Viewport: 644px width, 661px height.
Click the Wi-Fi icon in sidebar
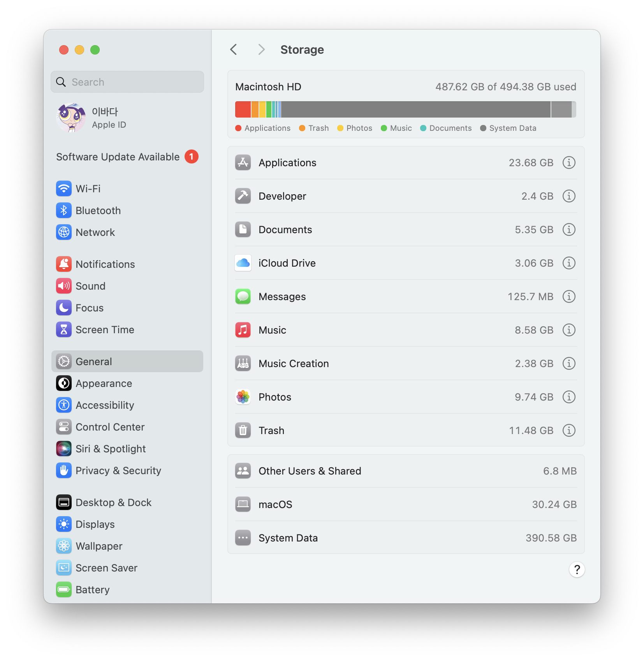[x=64, y=189]
